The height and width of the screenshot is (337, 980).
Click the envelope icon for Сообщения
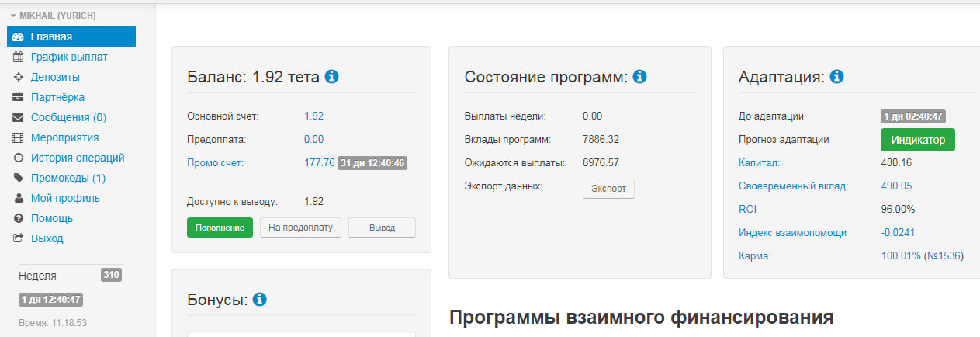(18, 117)
